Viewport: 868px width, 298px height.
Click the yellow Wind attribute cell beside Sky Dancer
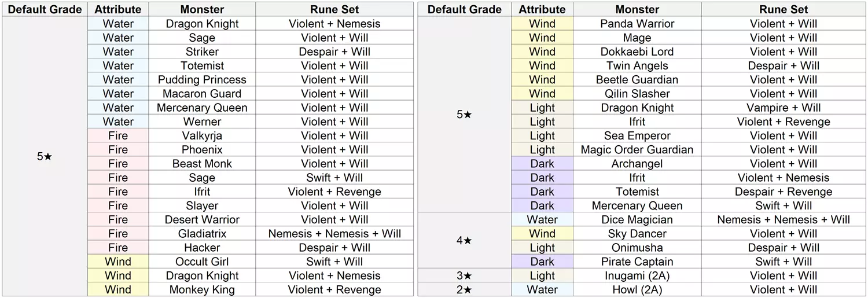coord(542,234)
